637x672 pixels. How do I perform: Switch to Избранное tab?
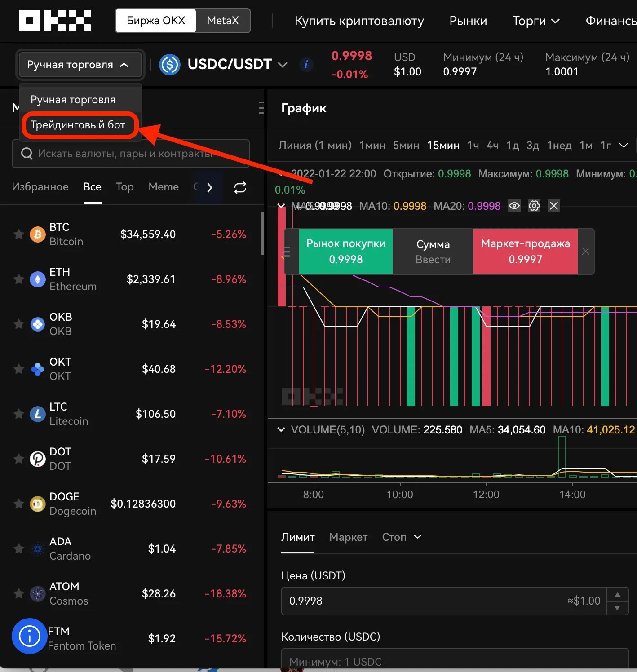coord(40,187)
